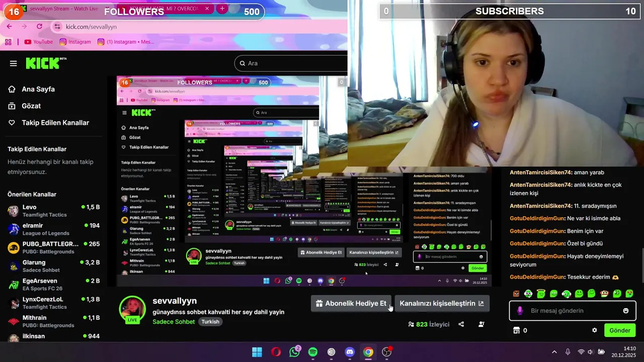Viewport: 644px width, 362px height.
Task: Open the Sadece Sohbet category link
Action: click(x=174, y=322)
